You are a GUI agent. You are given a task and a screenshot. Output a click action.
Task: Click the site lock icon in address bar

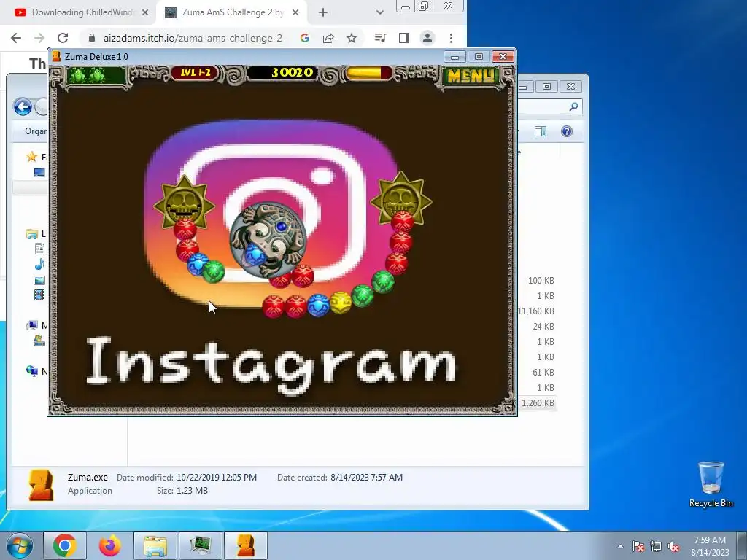click(92, 38)
